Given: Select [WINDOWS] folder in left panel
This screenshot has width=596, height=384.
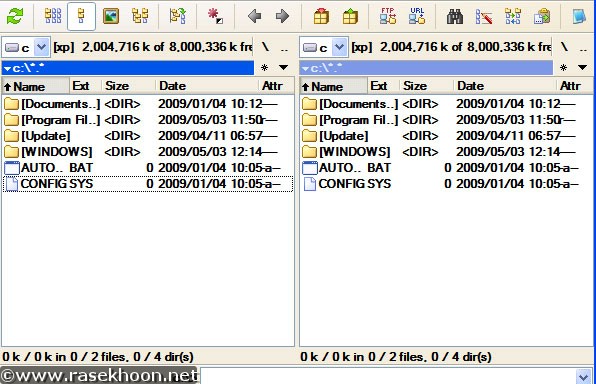Looking at the screenshot, I should pos(148,152).
